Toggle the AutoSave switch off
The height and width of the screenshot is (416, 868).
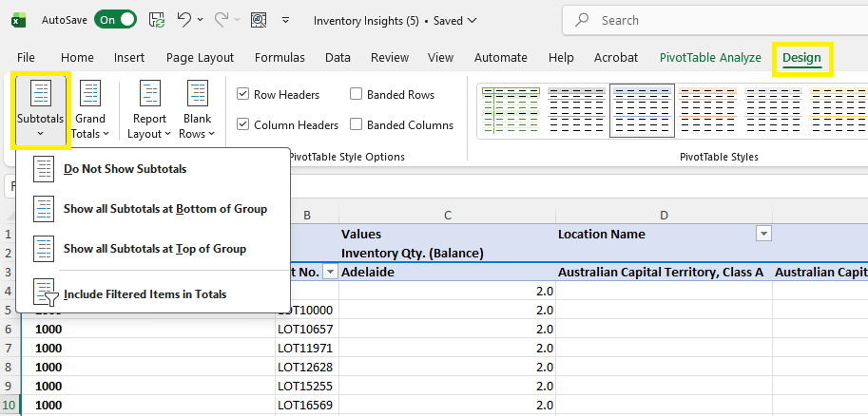coord(115,20)
